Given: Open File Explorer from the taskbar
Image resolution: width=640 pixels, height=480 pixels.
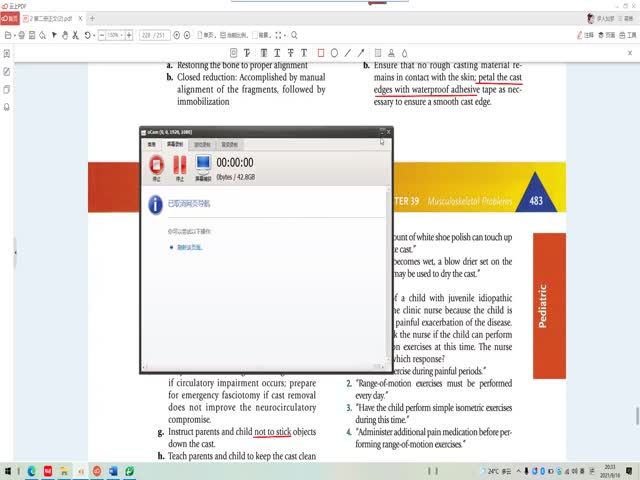Looking at the screenshot, I should [64, 471].
